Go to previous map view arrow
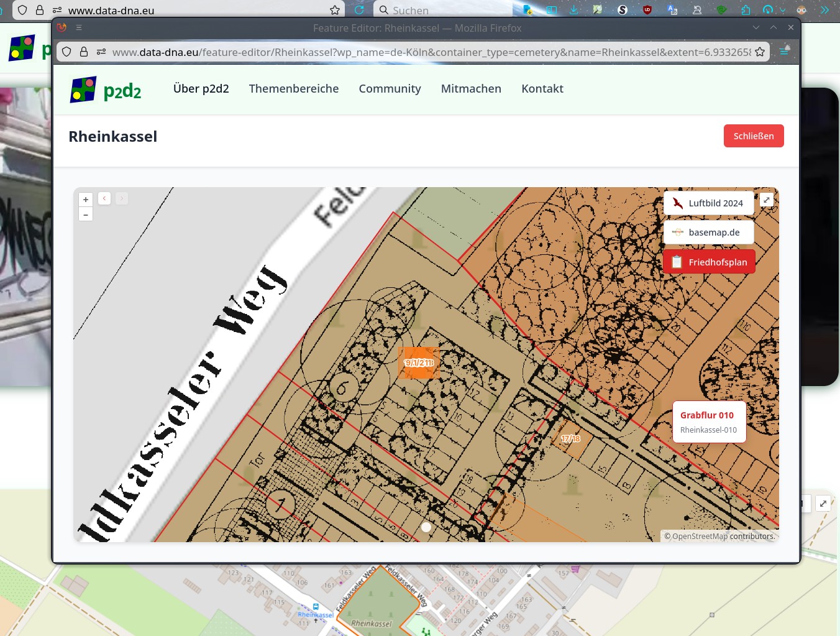Image resolution: width=840 pixels, height=636 pixels. [x=104, y=198]
